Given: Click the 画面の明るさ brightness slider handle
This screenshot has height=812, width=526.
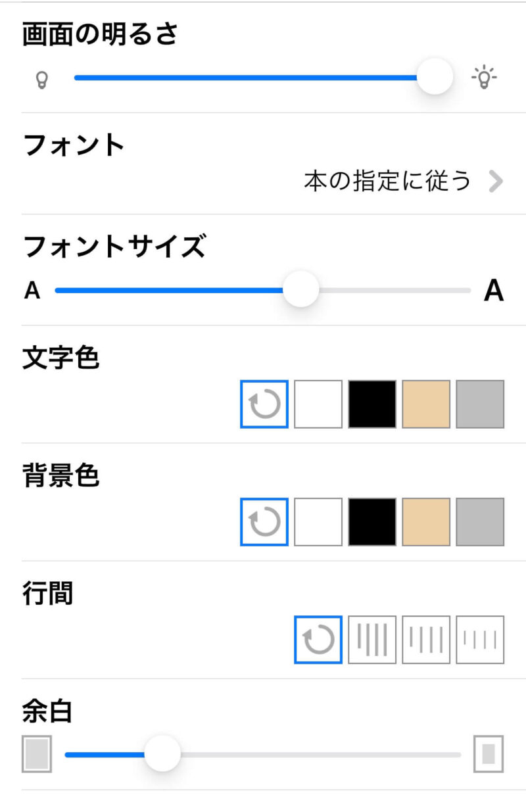Looking at the screenshot, I should click(x=435, y=77).
